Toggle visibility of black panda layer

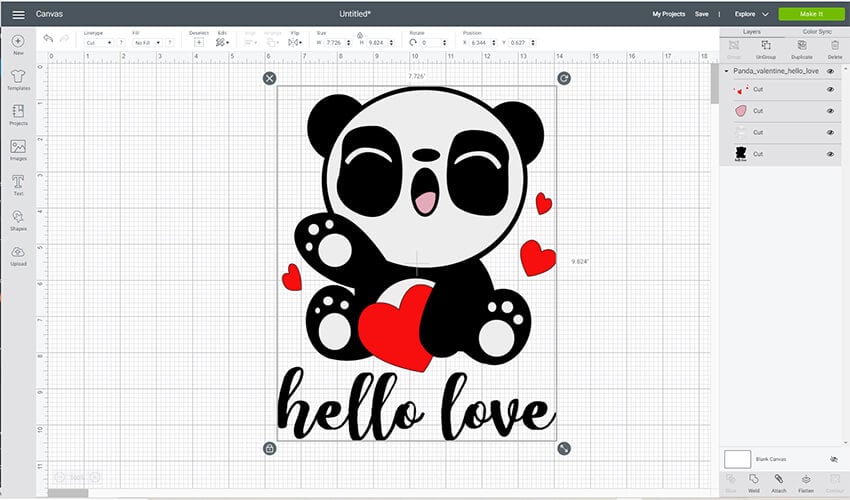point(830,155)
